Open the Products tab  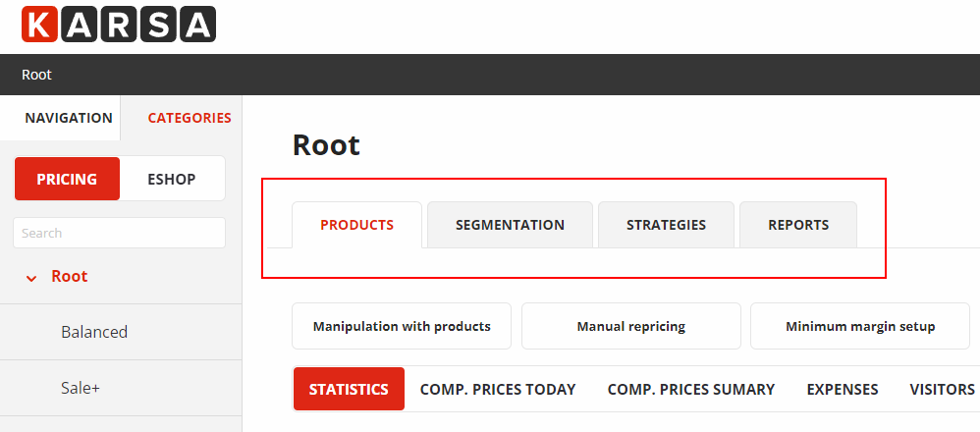[x=356, y=225]
